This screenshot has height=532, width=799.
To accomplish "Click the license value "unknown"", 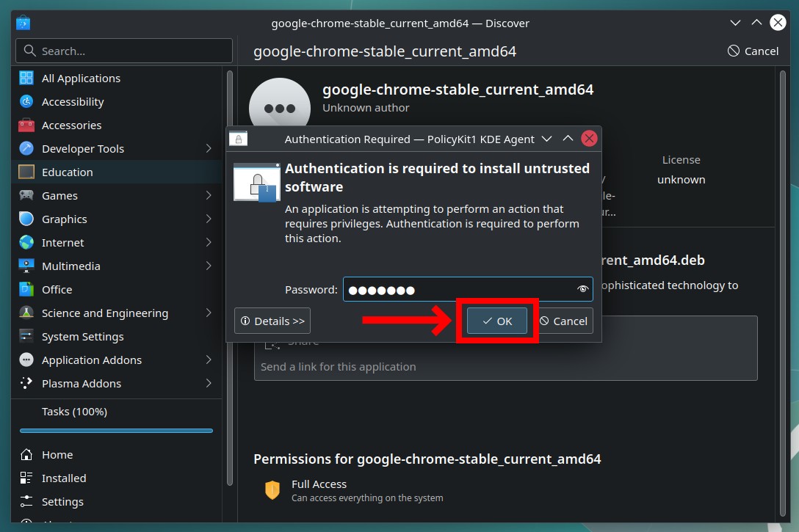I will [681, 179].
